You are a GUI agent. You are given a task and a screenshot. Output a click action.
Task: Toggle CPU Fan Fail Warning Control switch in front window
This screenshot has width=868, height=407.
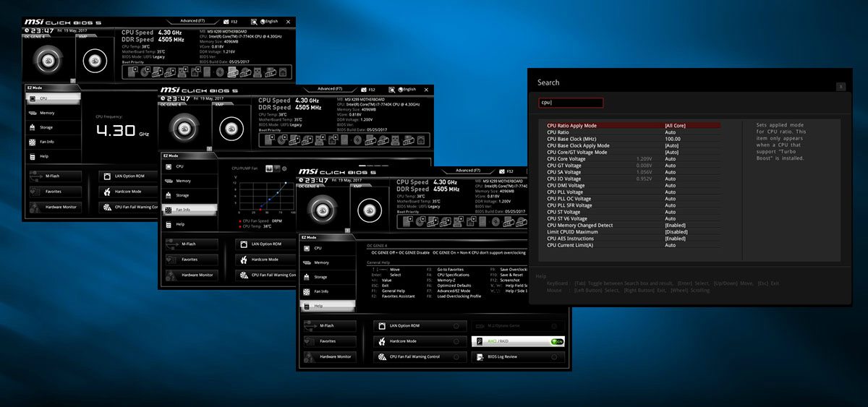456,356
